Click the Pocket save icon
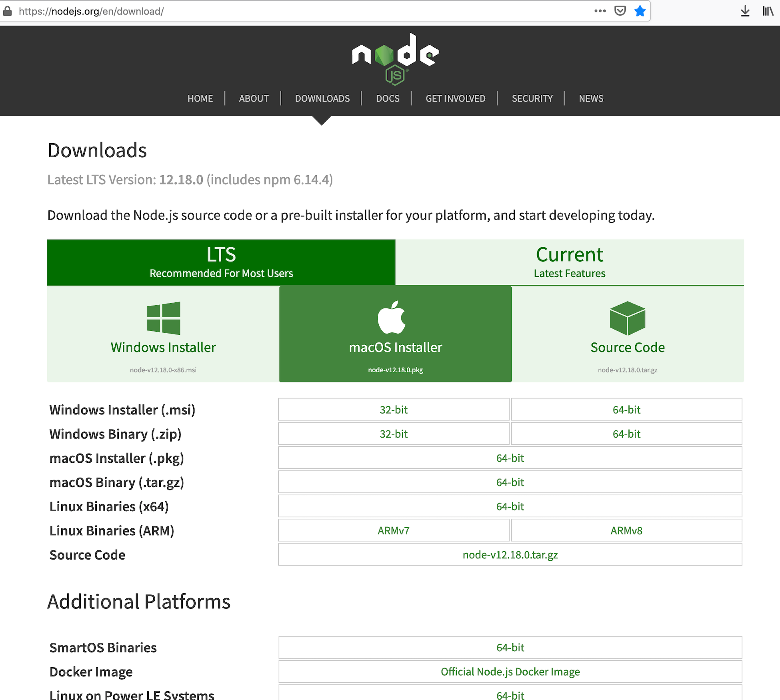Screen dimensions: 780x700 tap(620, 11)
